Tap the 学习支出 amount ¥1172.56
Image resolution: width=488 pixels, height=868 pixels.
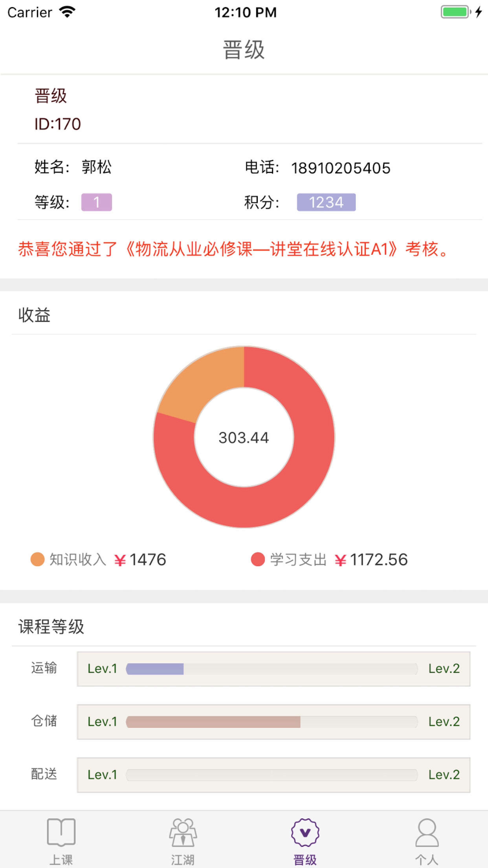tap(371, 560)
